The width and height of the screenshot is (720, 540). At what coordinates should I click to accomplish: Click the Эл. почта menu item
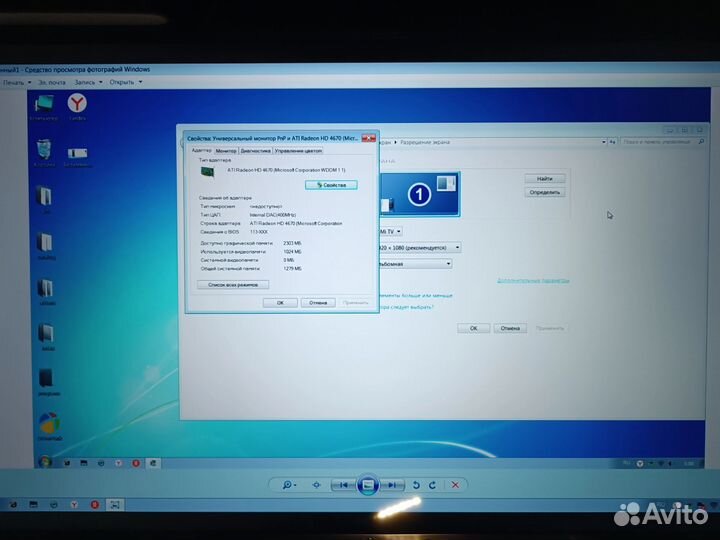coord(51,82)
